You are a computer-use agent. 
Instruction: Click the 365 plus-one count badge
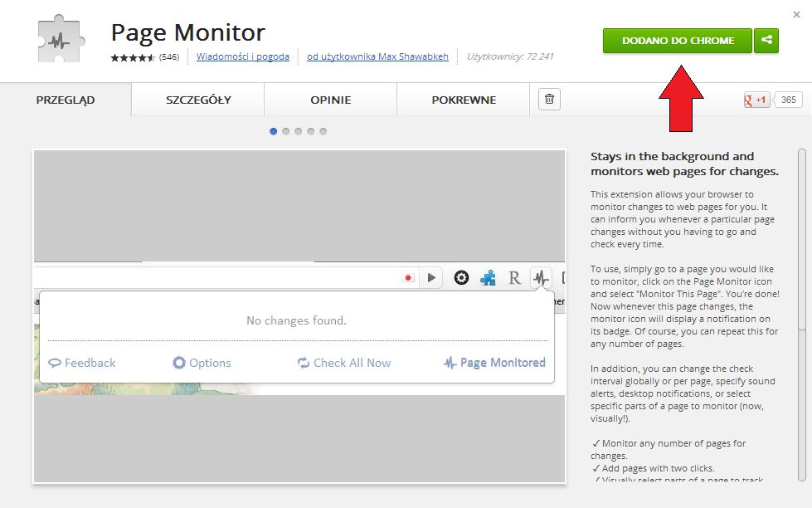(788, 100)
